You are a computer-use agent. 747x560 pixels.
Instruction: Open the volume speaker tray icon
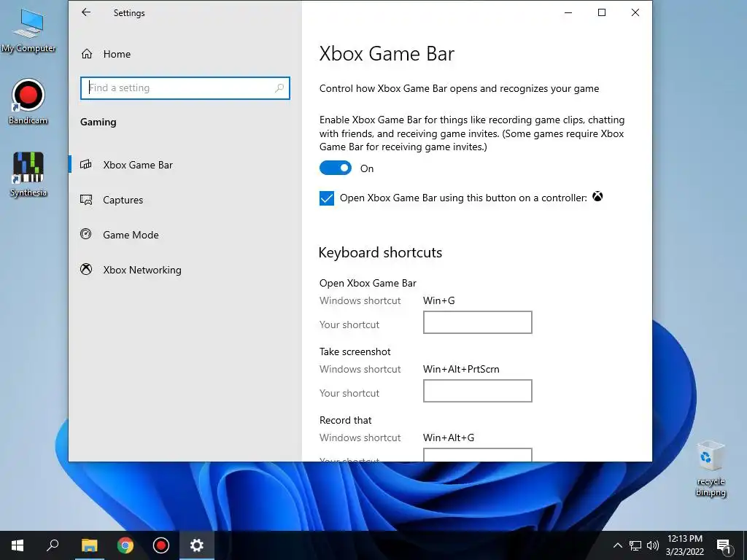coord(653,545)
